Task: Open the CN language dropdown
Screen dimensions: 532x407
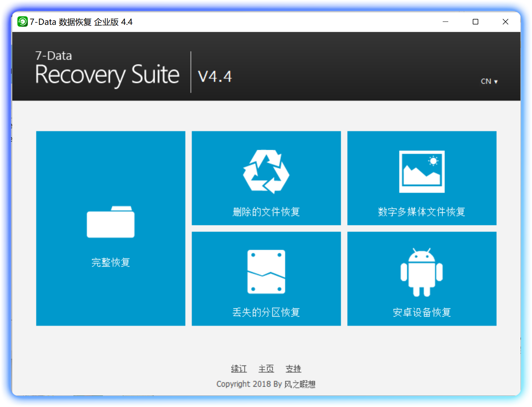Action: [x=489, y=81]
